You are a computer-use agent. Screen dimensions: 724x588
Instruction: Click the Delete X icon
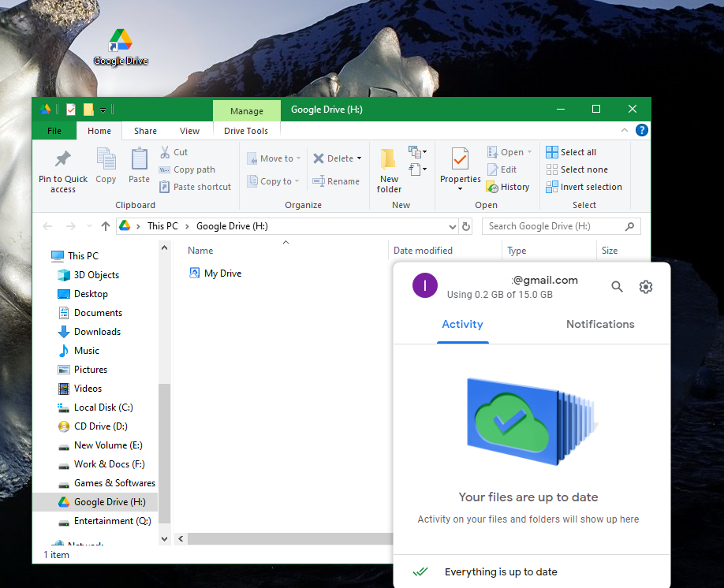point(319,158)
